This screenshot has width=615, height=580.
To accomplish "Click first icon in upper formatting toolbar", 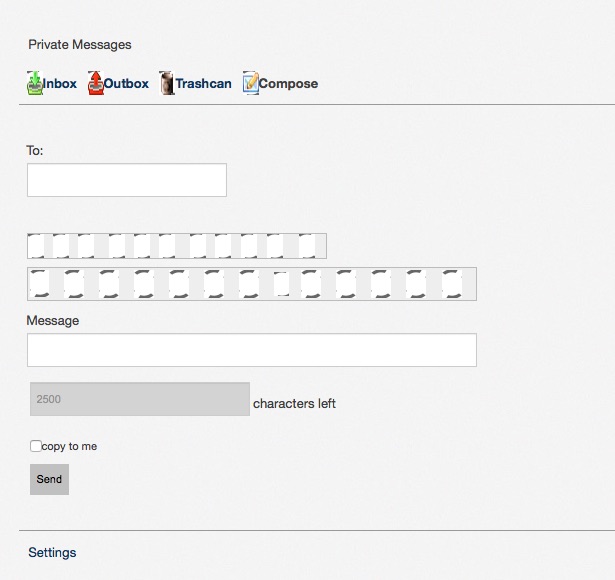I will click(36, 246).
